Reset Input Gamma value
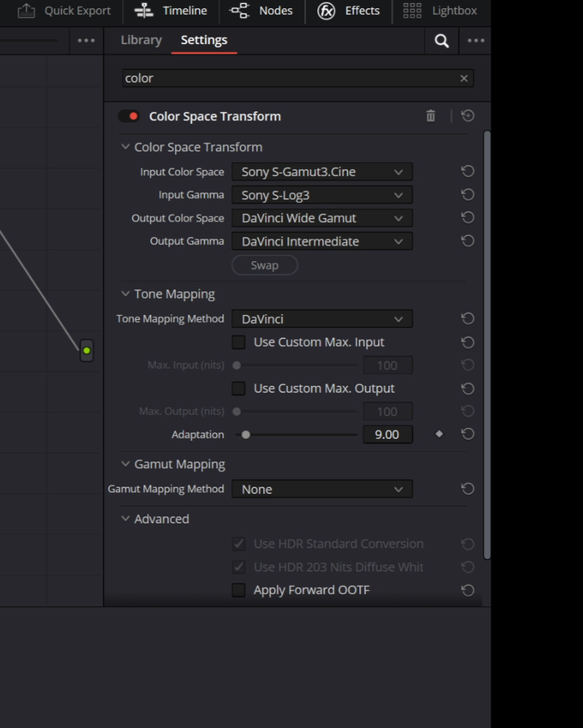The width and height of the screenshot is (583, 728). point(468,194)
